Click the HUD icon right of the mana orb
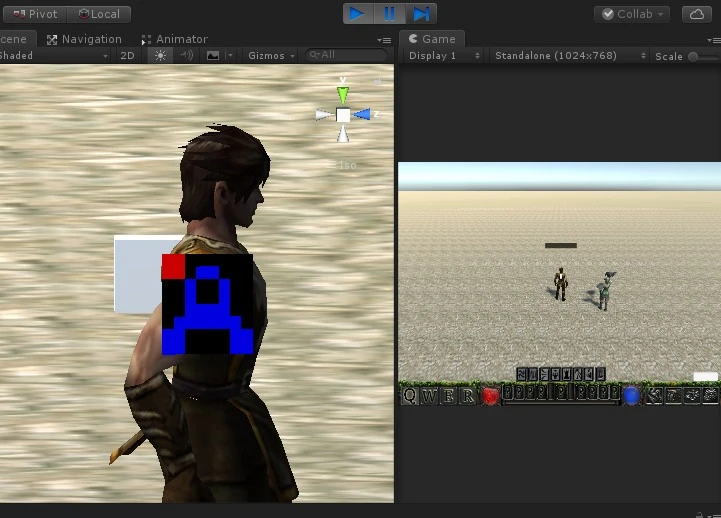Image resolution: width=721 pixels, height=518 pixels. coord(654,396)
